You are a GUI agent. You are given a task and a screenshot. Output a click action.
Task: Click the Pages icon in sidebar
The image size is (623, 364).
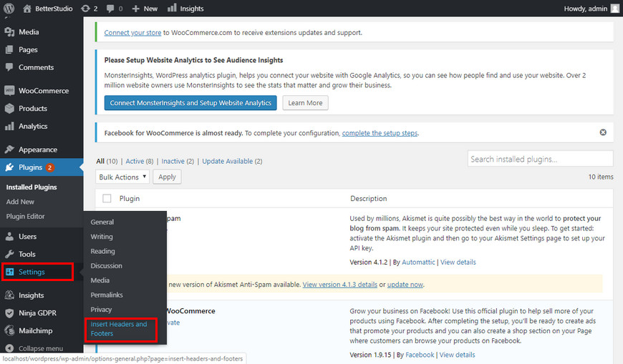(9, 49)
